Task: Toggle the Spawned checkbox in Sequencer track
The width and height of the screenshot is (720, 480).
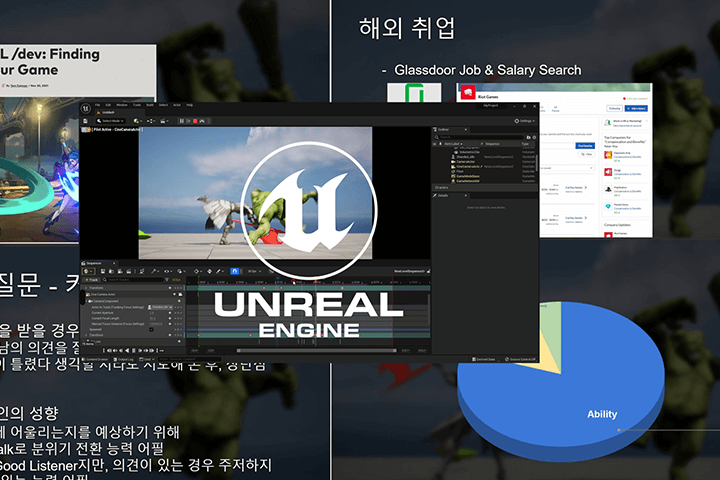Action: pyautogui.click(x=152, y=329)
